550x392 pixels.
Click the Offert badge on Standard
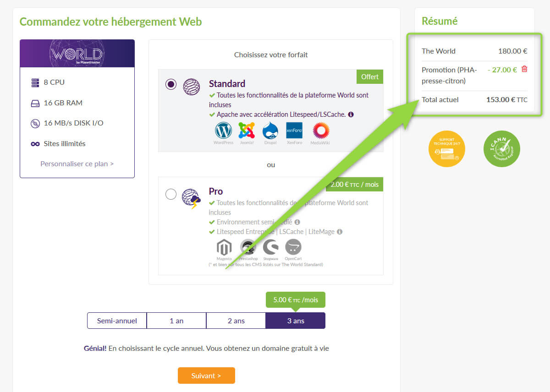tap(369, 76)
